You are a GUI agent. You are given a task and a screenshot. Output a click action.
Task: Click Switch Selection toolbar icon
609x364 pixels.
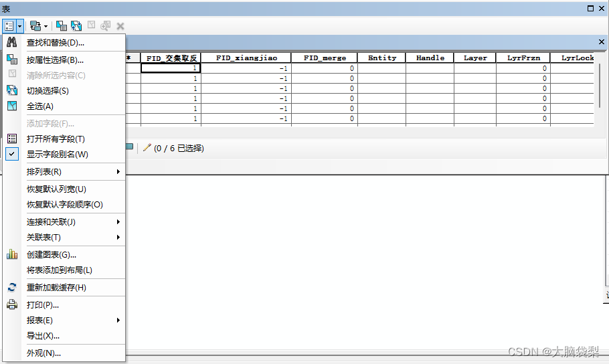pyautogui.click(x=76, y=26)
